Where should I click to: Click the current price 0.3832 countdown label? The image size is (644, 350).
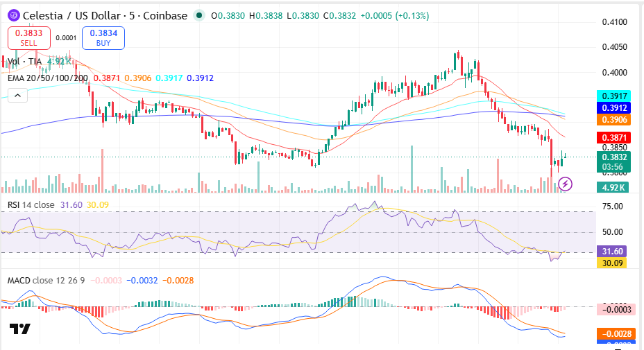[x=614, y=161]
